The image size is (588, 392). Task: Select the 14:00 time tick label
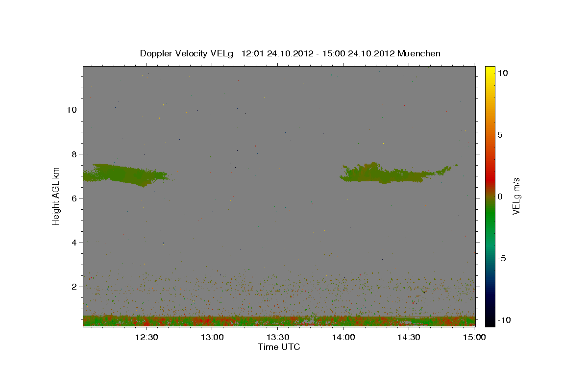point(343,337)
